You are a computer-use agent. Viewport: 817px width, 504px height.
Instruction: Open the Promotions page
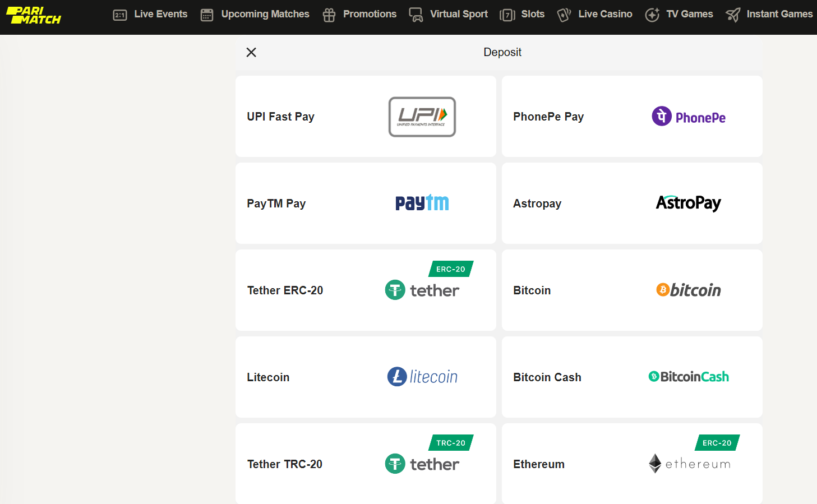pyautogui.click(x=360, y=15)
